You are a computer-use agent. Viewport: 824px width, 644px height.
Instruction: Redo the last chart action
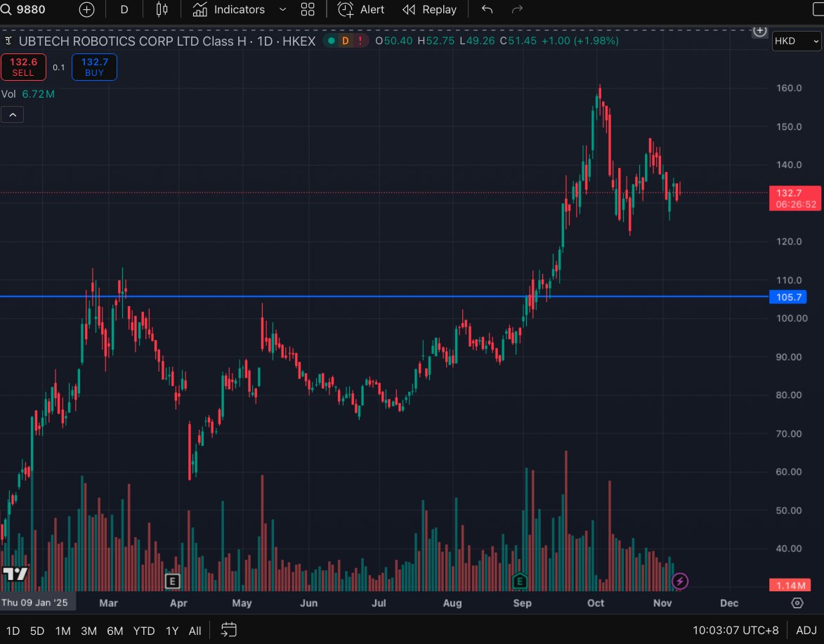point(517,9)
